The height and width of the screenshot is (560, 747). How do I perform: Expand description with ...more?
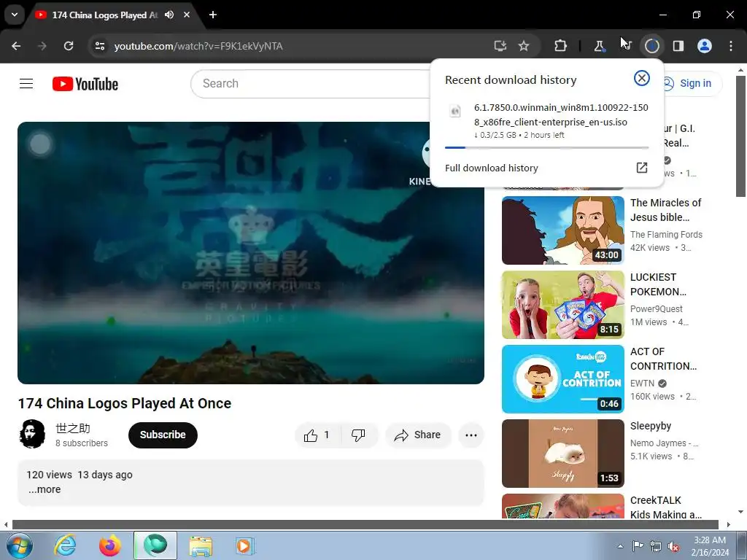[x=44, y=489]
